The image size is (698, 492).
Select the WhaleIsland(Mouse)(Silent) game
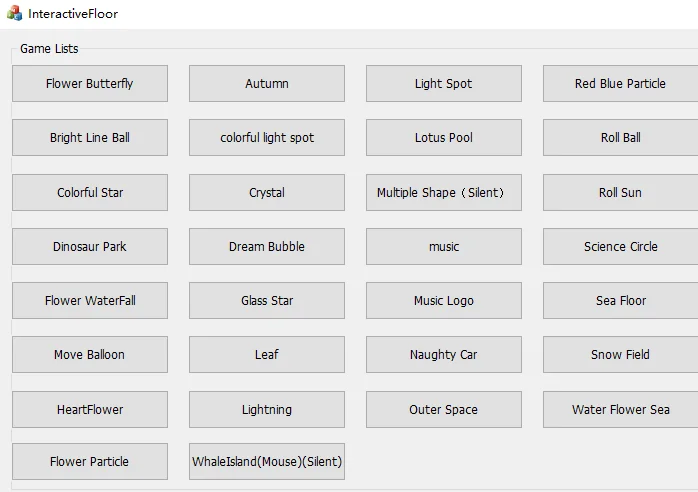click(267, 462)
